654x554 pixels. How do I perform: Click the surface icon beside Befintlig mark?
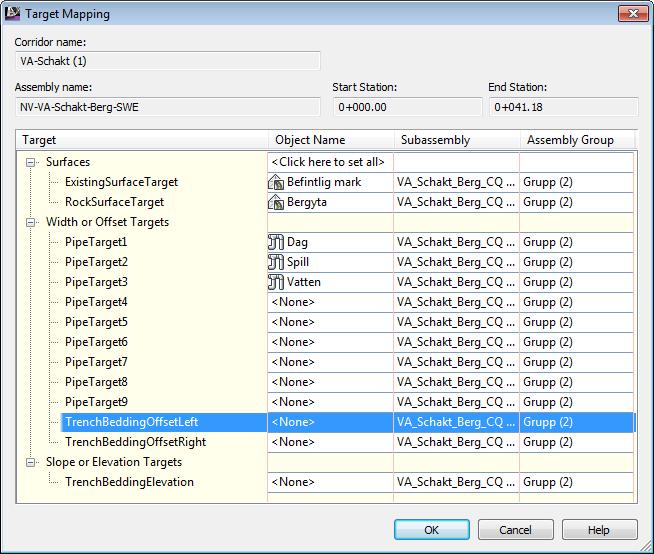[276, 182]
